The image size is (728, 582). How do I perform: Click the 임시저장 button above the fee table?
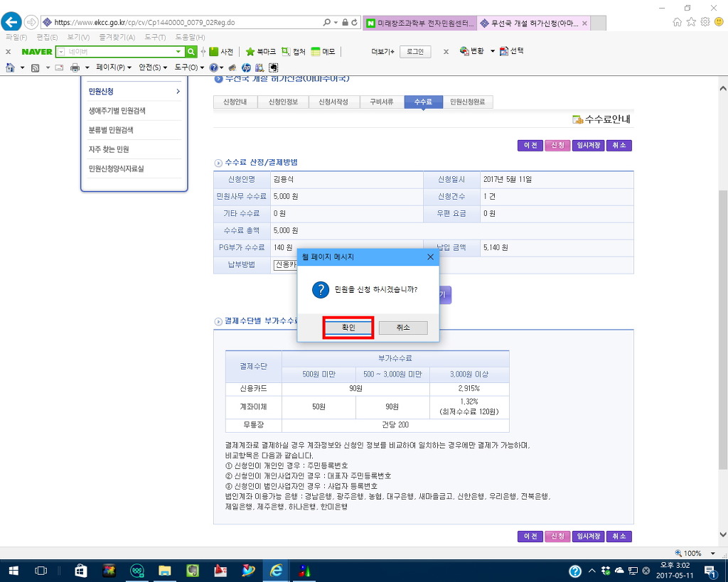tap(588, 145)
